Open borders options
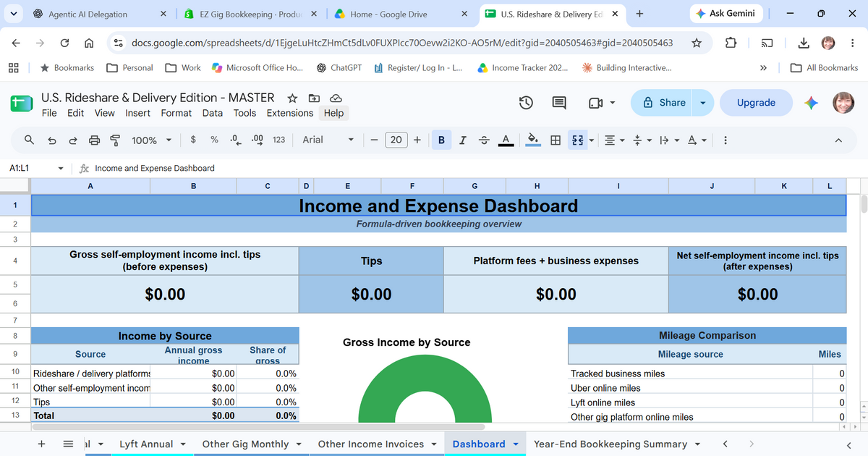This screenshot has height=456, width=868. coord(556,140)
